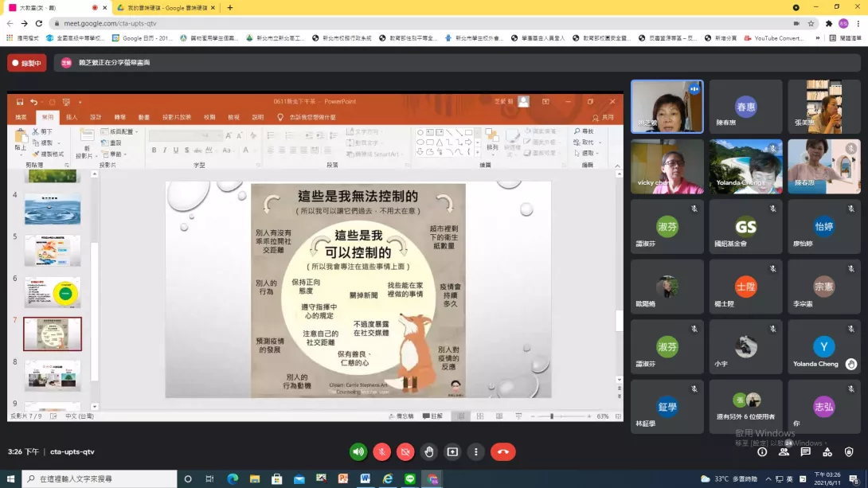Viewport: 868px width, 488px height.
Task: Open the camera indicator in address bar
Action: [796, 23]
